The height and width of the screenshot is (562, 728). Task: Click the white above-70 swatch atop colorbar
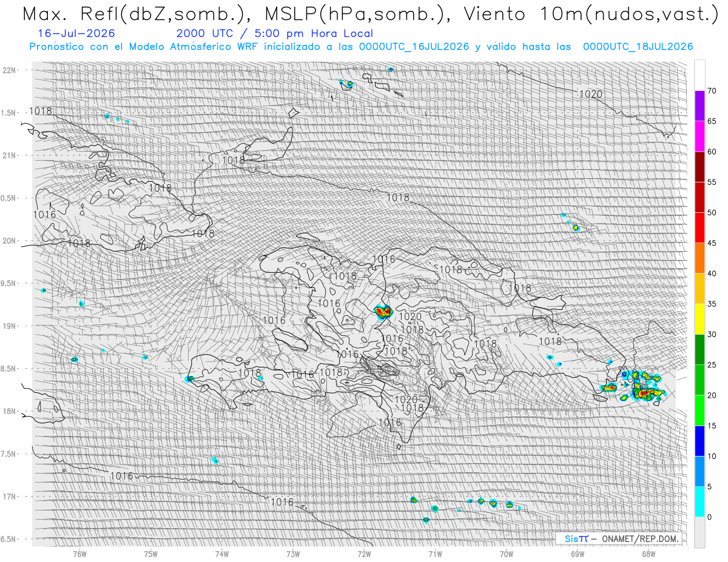click(699, 76)
